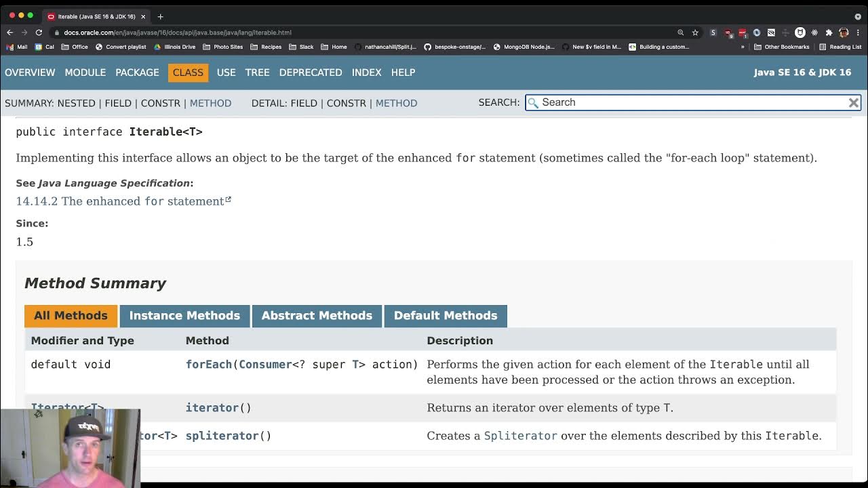This screenshot has width=868, height=488.
Task: Open a new browser tab
Action: click(x=161, y=16)
